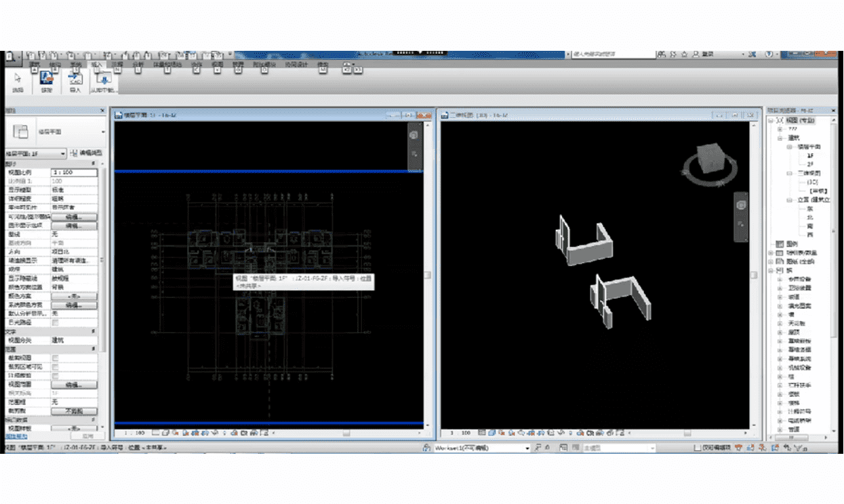Expand the 幕墙嵌板 family category
The image size is (844, 504).
[780, 341]
